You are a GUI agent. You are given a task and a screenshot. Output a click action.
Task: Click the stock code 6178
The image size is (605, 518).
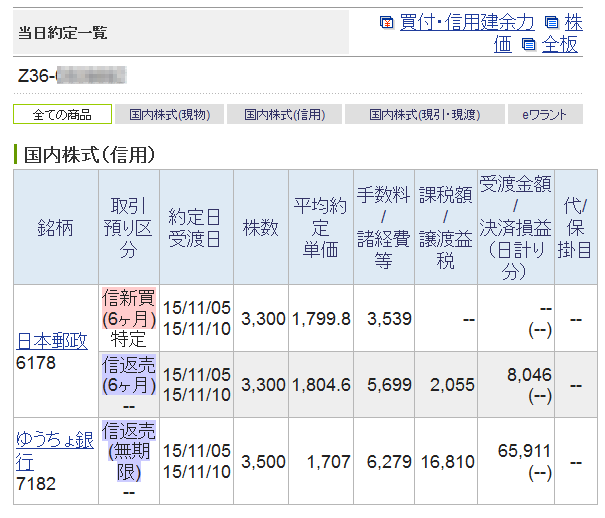click(36, 363)
